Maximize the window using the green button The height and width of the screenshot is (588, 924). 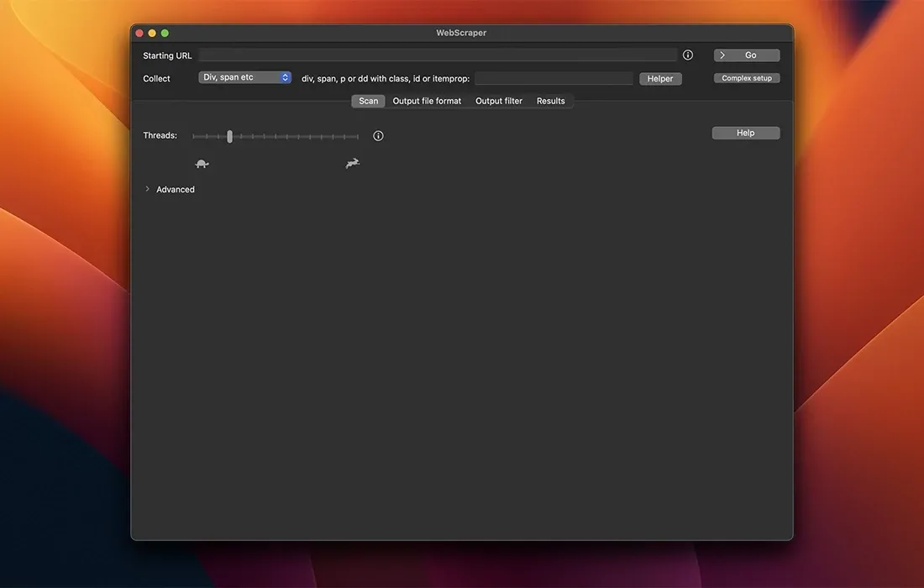[165, 33]
